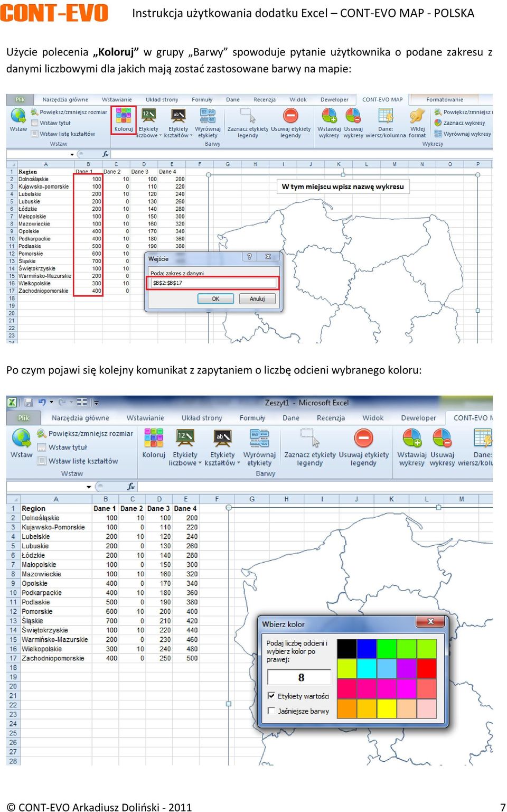This screenshot has width=507, height=812.
Task: Click the Wklej format brush icon
Action: click(x=417, y=116)
